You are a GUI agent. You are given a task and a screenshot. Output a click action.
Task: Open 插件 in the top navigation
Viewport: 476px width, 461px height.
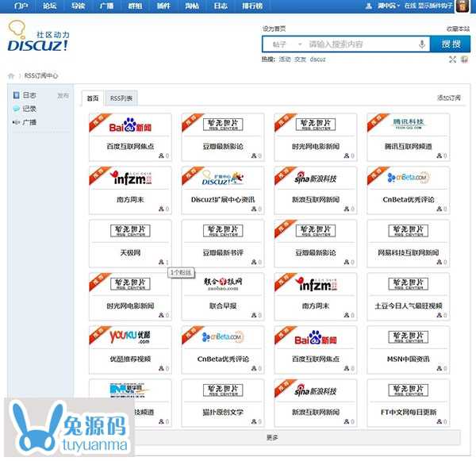click(163, 6)
